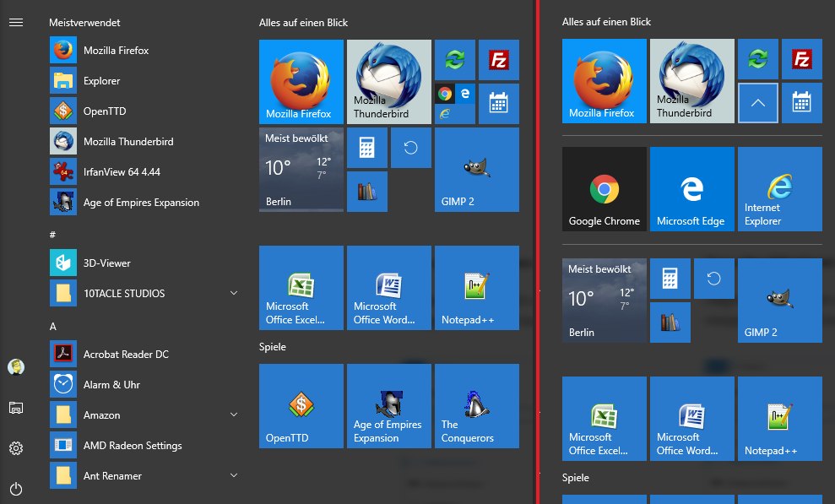Open Alarm & Uhr app
This screenshot has height=504, width=835.
[x=144, y=384]
